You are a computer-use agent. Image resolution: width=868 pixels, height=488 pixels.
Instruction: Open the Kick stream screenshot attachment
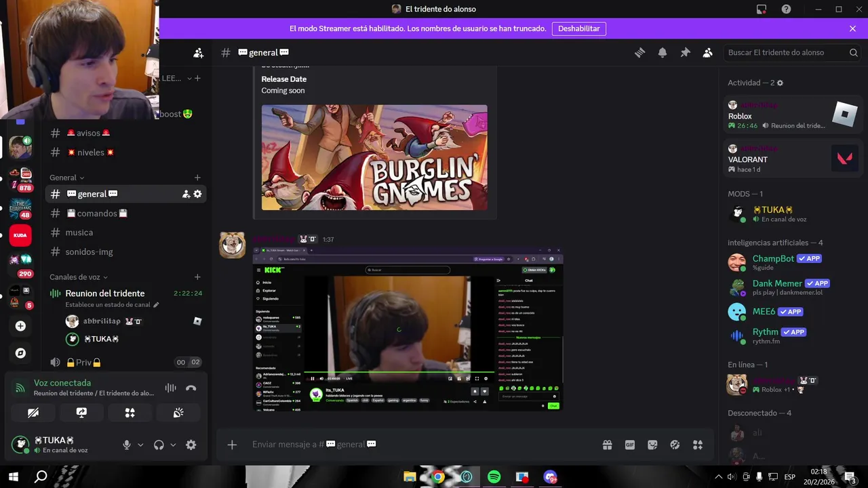pos(408,329)
